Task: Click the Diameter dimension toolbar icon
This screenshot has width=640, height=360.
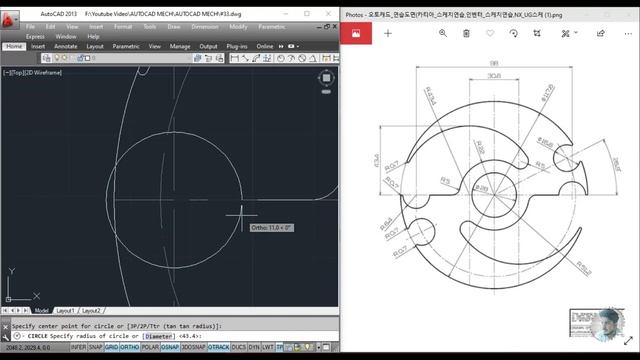Action: point(302,58)
